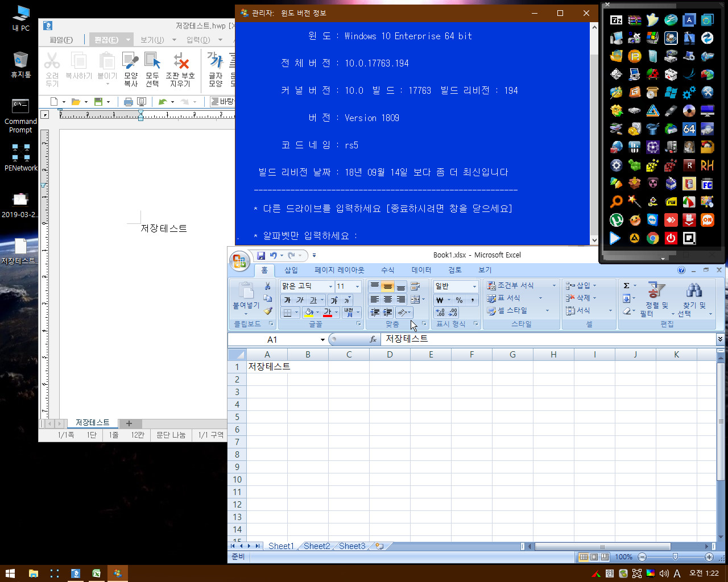
Task: Click 모두 선택 in Hangul toolbar
Action: pos(152,69)
